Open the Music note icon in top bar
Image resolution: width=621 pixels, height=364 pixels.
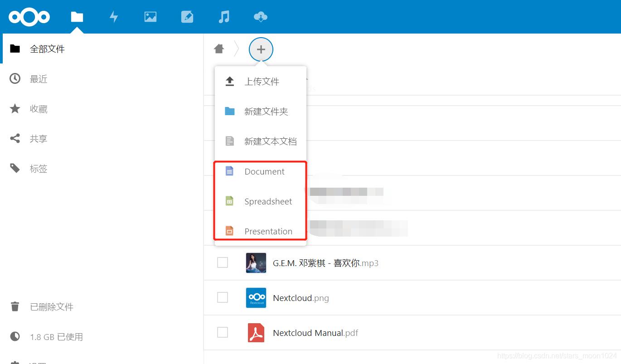(x=223, y=16)
